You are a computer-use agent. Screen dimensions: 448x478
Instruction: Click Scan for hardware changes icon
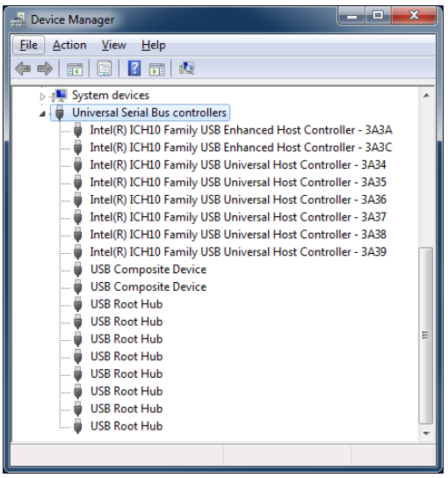tap(187, 68)
